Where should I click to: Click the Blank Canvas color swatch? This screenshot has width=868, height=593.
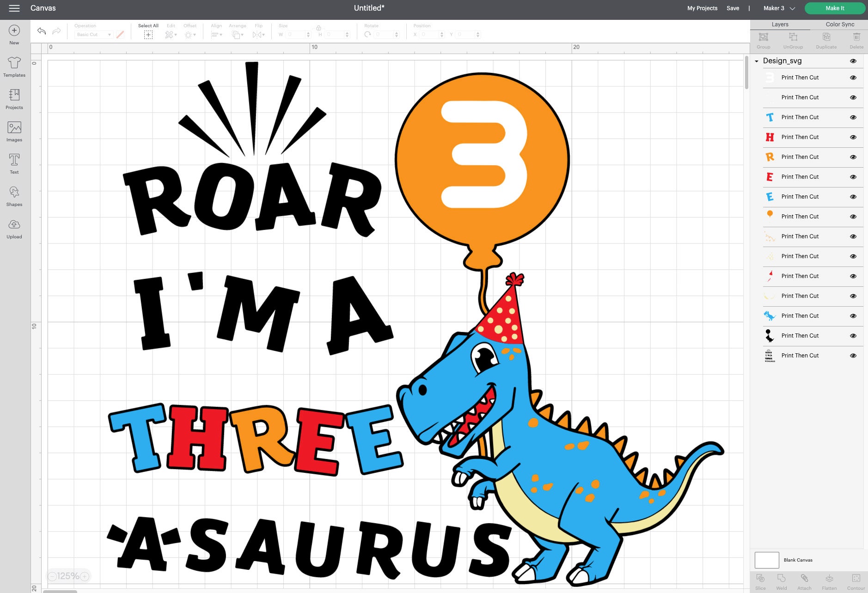coord(767,560)
